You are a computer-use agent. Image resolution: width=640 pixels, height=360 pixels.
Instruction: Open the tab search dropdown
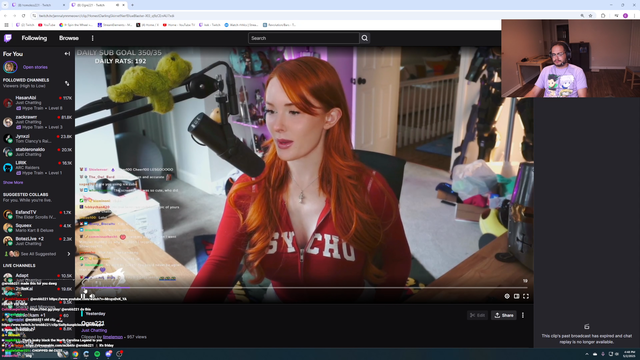click(4, 5)
